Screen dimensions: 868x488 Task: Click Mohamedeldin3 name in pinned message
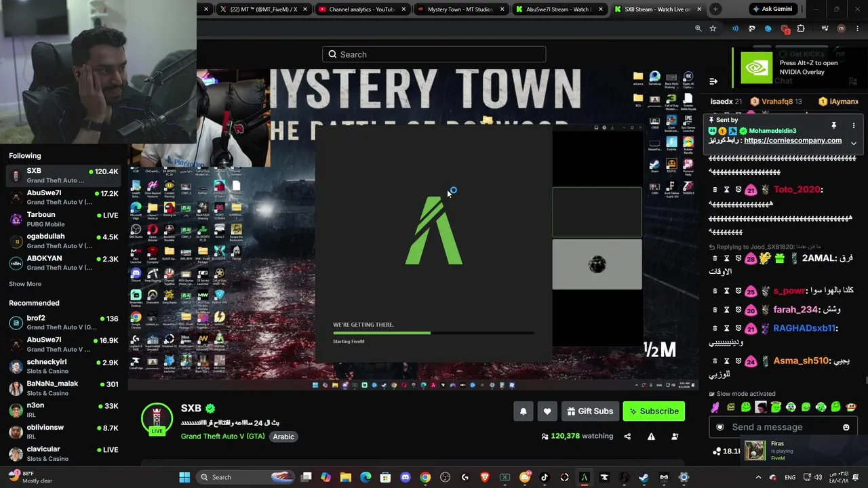pyautogui.click(x=773, y=131)
